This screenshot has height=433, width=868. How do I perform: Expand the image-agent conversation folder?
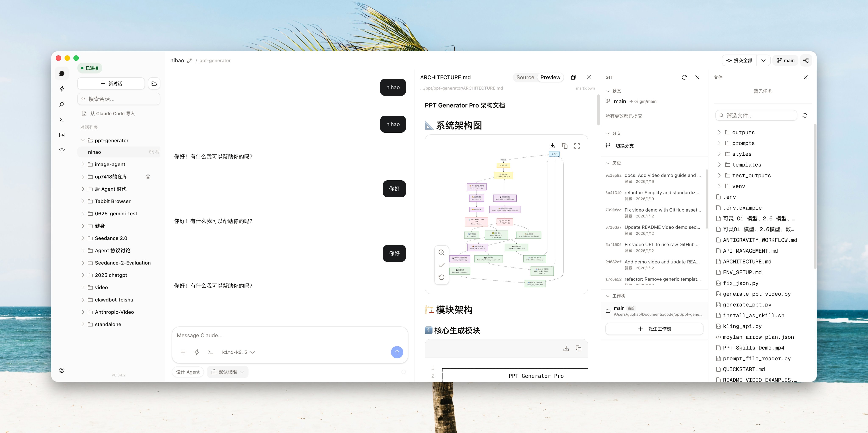coord(83,164)
